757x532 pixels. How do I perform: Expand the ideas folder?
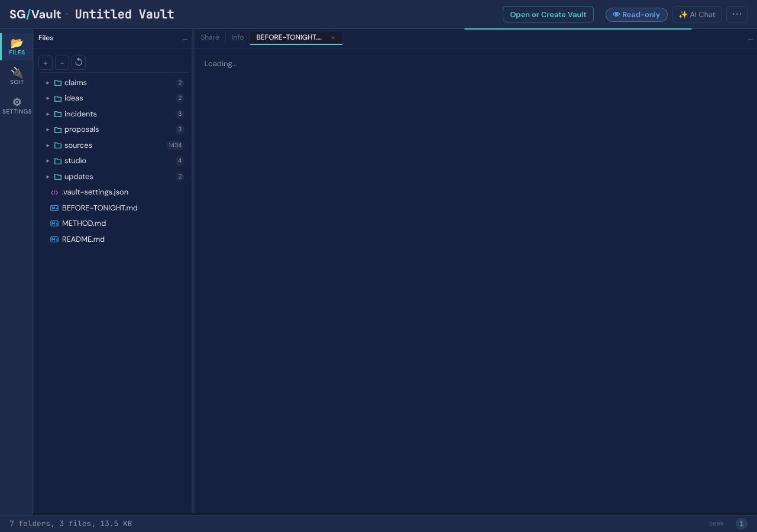(48, 98)
